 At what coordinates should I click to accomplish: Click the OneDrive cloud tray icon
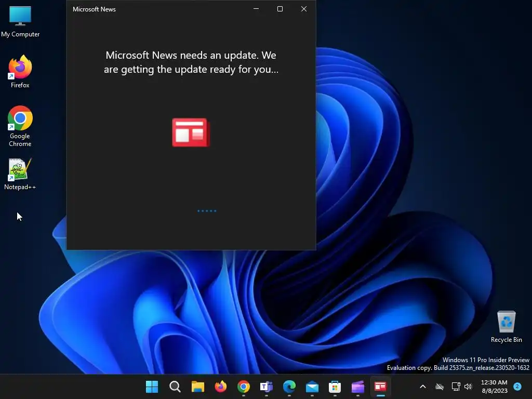pos(440,387)
